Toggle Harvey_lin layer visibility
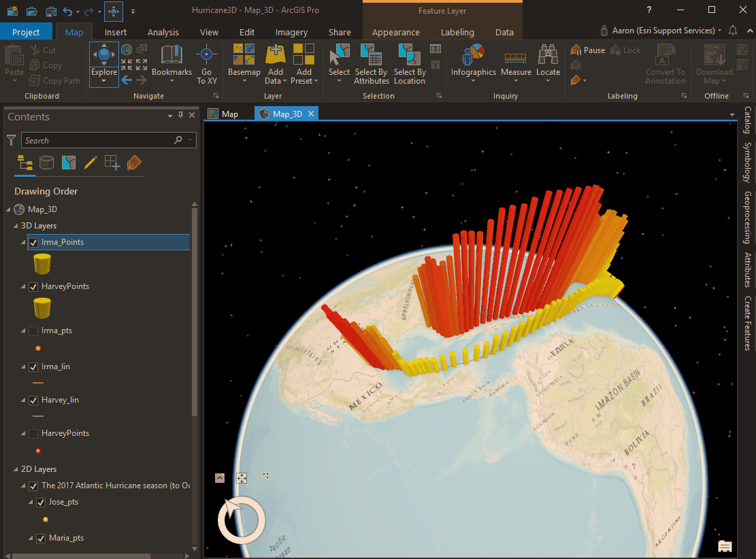 click(33, 401)
